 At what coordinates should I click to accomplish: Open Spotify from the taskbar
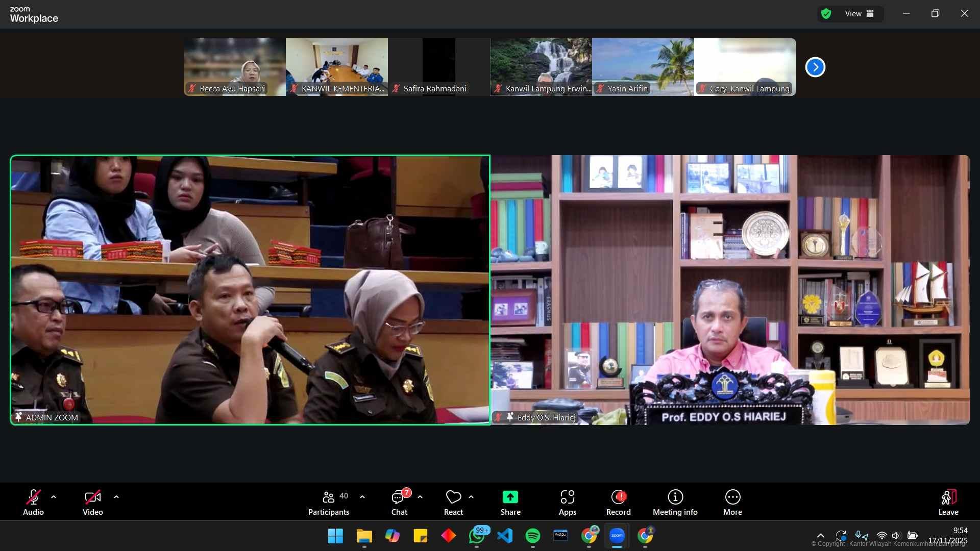[532, 536]
